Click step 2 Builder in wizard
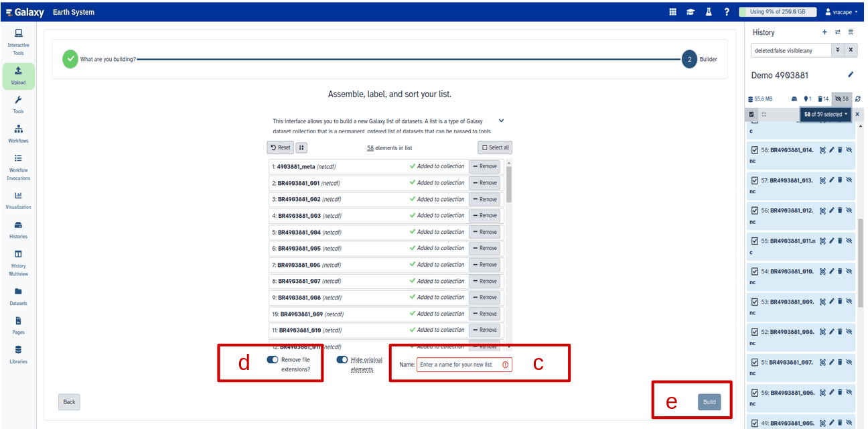Image resolution: width=868 pixels, height=431 pixels. pos(690,59)
